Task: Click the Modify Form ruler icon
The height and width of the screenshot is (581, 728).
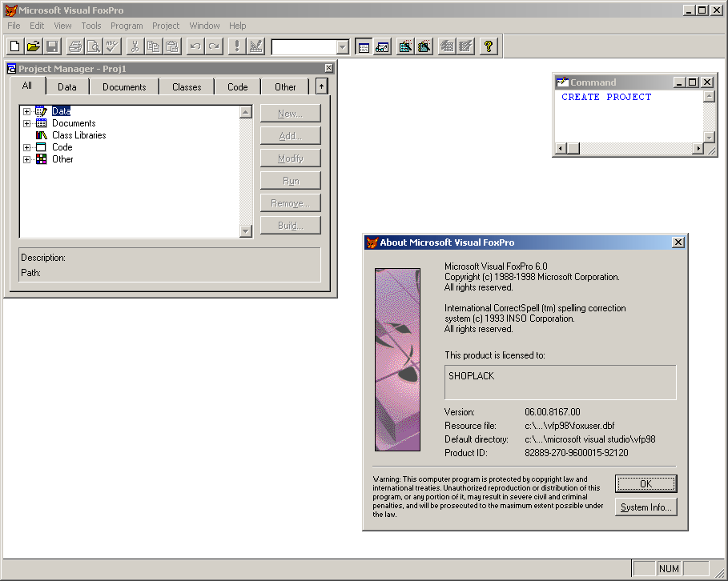Action: click(255, 46)
